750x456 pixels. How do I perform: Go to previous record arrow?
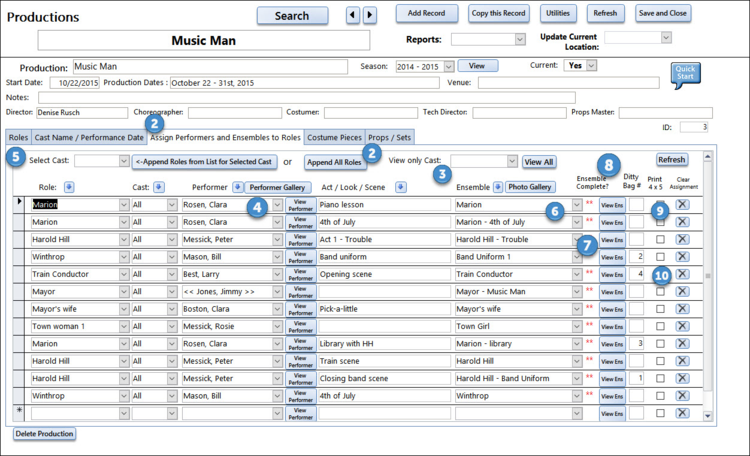click(353, 15)
